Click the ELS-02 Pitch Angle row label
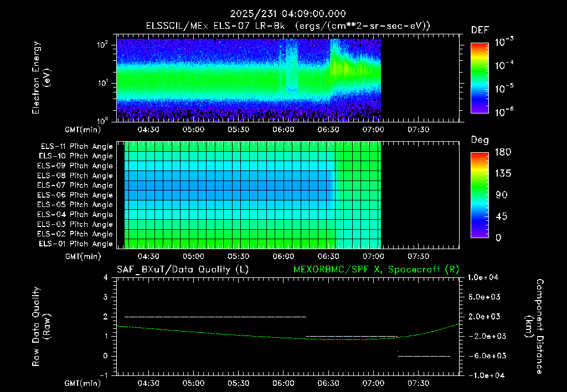The width and height of the screenshot is (567, 392). coord(75,234)
